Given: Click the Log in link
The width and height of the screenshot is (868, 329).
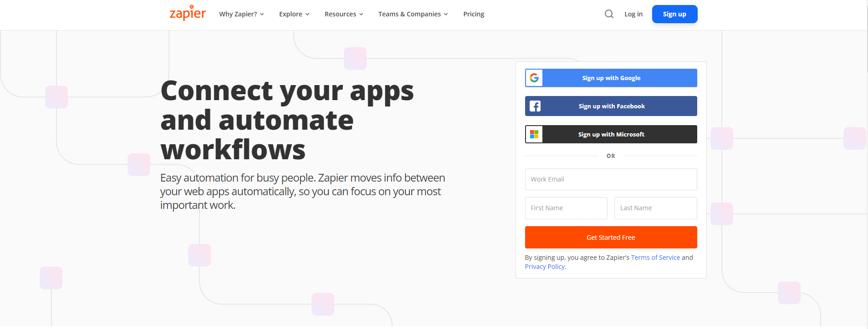Looking at the screenshot, I should [633, 14].
